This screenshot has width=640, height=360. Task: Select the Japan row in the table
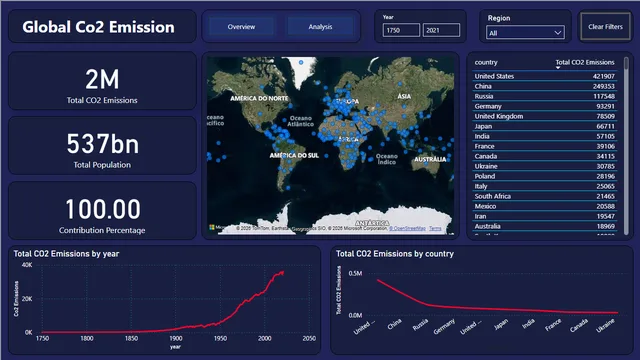tap(544, 126)
